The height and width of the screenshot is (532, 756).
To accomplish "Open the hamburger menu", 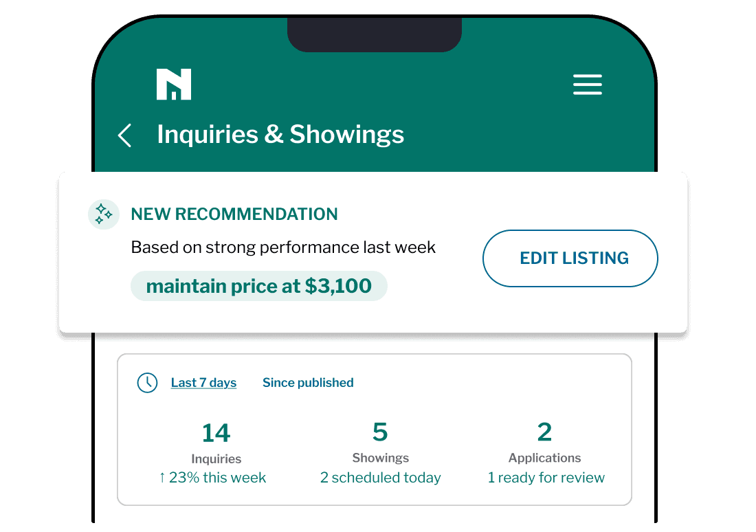I will 587,85.
